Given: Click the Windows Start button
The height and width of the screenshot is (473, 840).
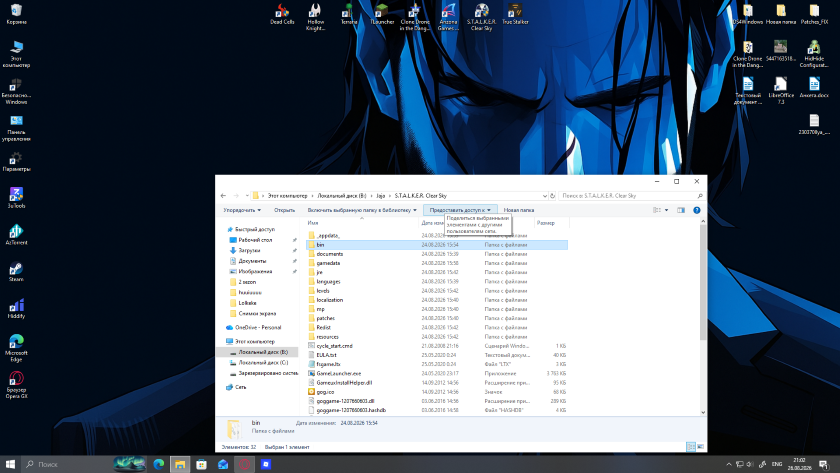Looking at the screenshot, I should (x=10, y=464).
